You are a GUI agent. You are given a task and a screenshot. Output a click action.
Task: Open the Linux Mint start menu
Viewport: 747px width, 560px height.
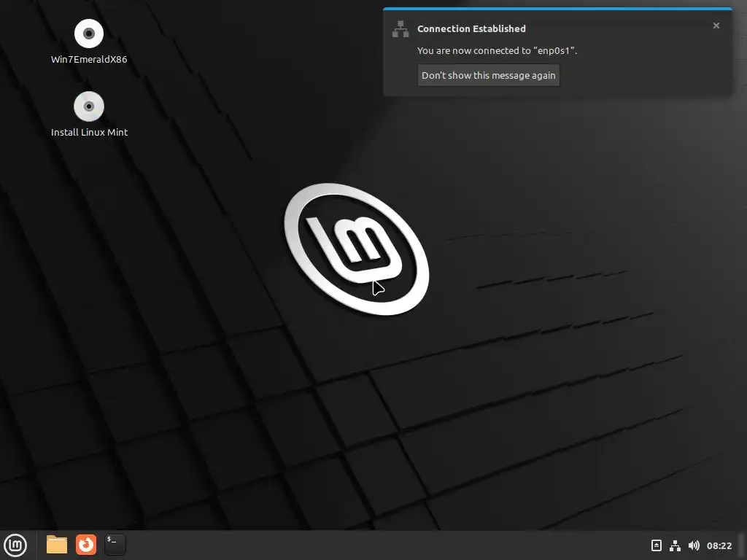(15, 545)
